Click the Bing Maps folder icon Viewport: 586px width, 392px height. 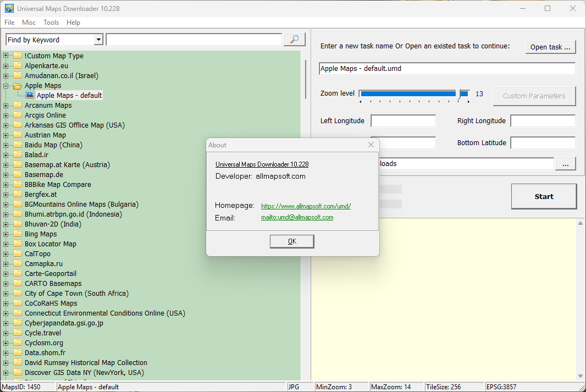(18, 234)
